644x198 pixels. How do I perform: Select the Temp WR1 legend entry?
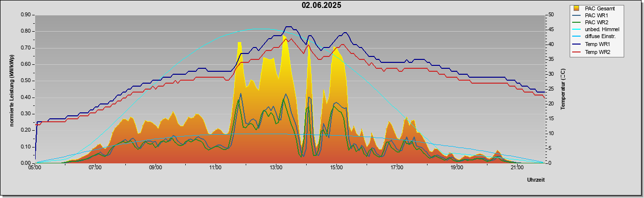point(596,44)
